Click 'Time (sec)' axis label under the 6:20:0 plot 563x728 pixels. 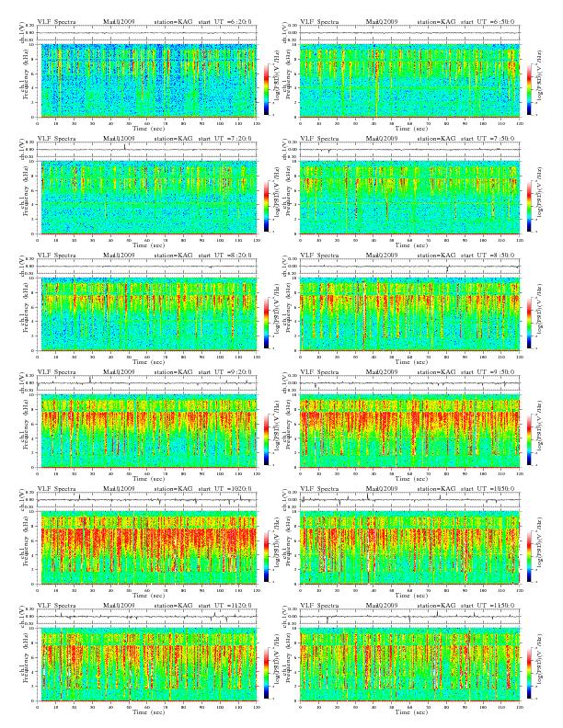point(149,128)
